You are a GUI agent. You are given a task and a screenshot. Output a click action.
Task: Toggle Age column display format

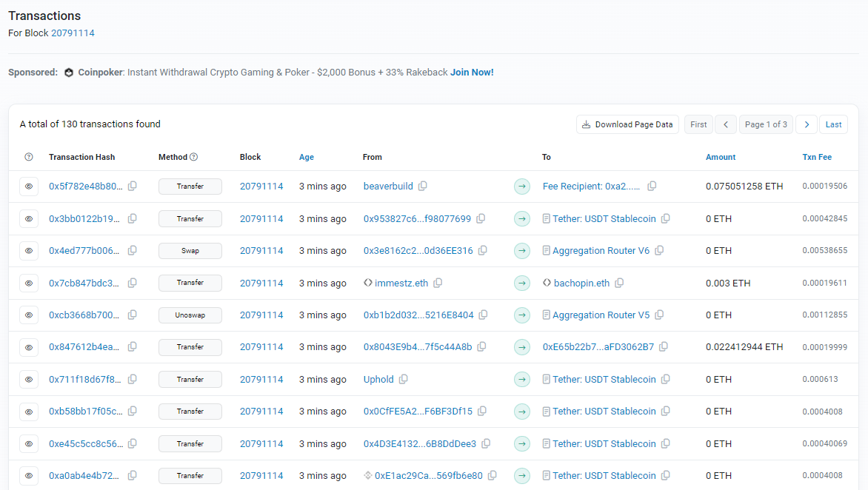tap(306, 157)
